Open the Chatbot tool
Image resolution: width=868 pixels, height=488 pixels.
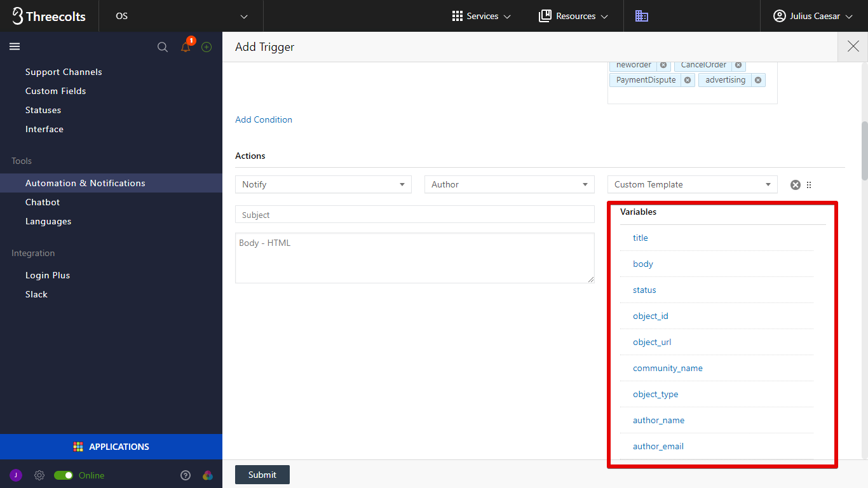[43, 202]
